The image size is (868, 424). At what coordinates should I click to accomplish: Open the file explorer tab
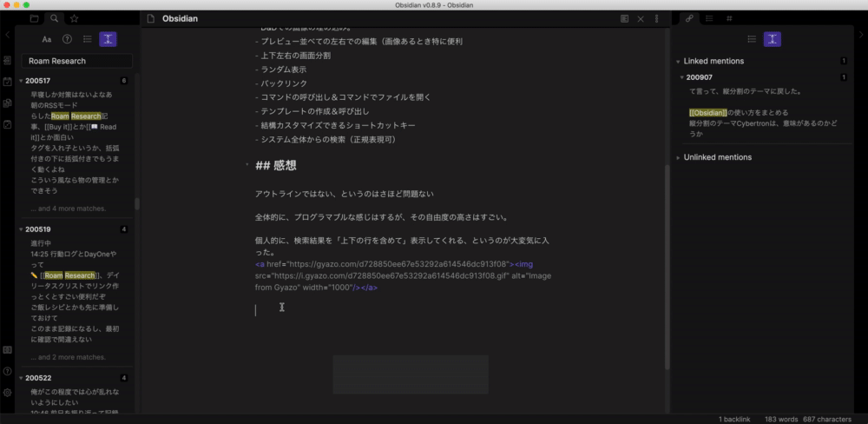[x=34, y=18]
